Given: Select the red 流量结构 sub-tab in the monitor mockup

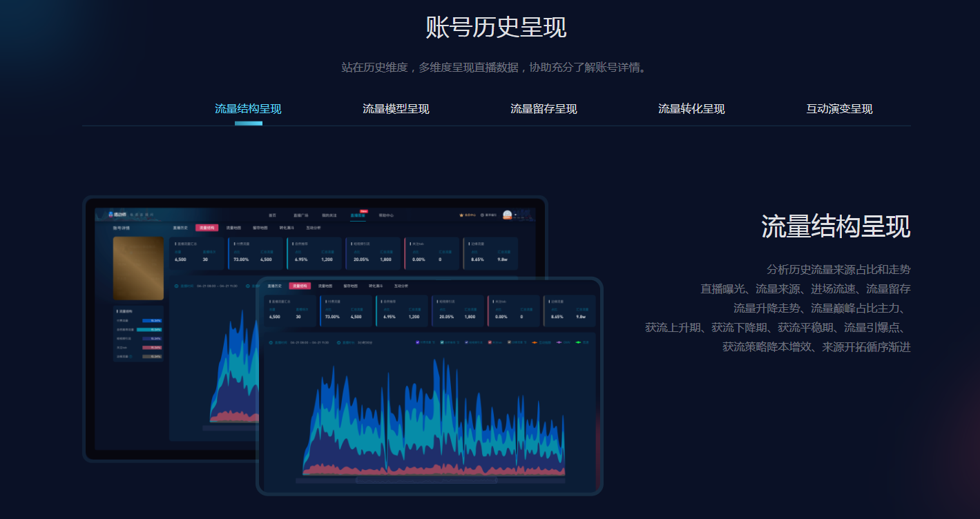Looking at the screenshot, I should pos(207,227).
